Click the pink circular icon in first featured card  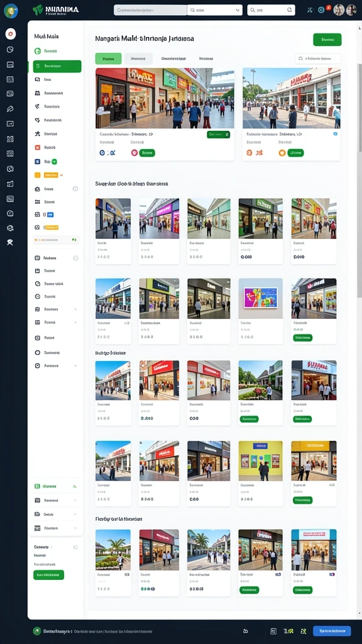tap(134, 153)
